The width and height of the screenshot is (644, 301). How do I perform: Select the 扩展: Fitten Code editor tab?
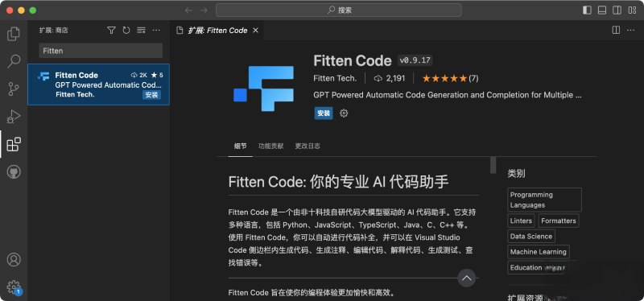[217, 31]
